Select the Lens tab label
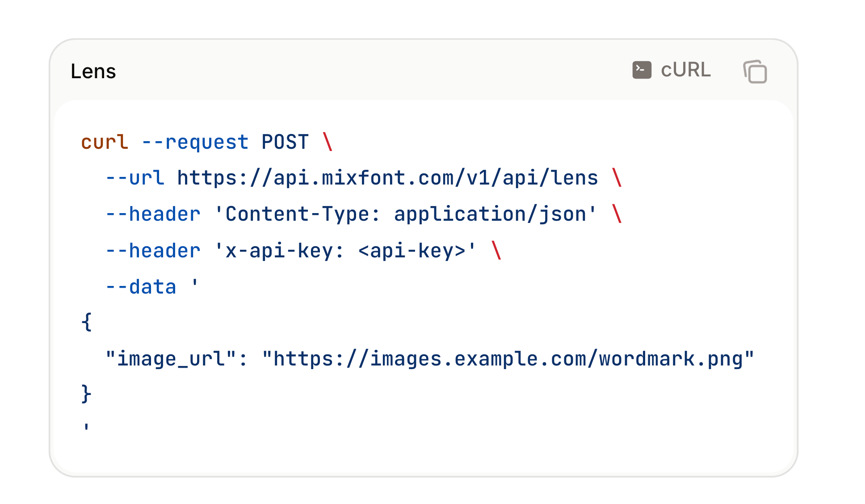 click(x=93, y=71)
